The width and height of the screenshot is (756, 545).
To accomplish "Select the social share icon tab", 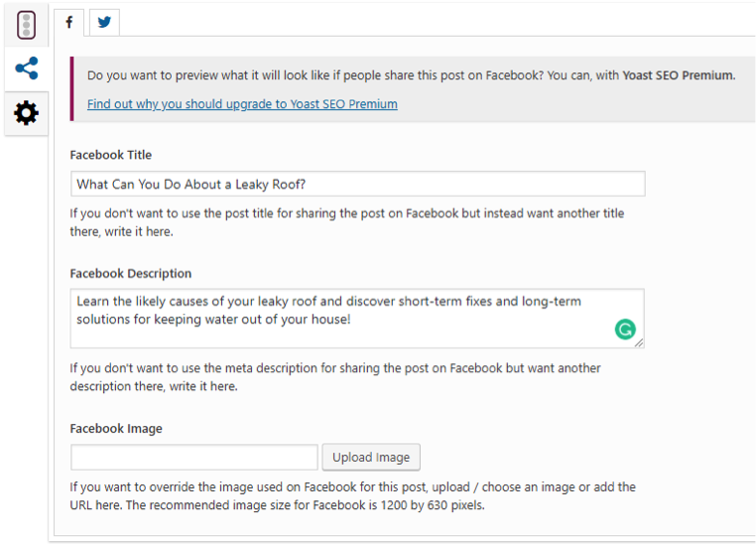I will (x=27, y=68).
